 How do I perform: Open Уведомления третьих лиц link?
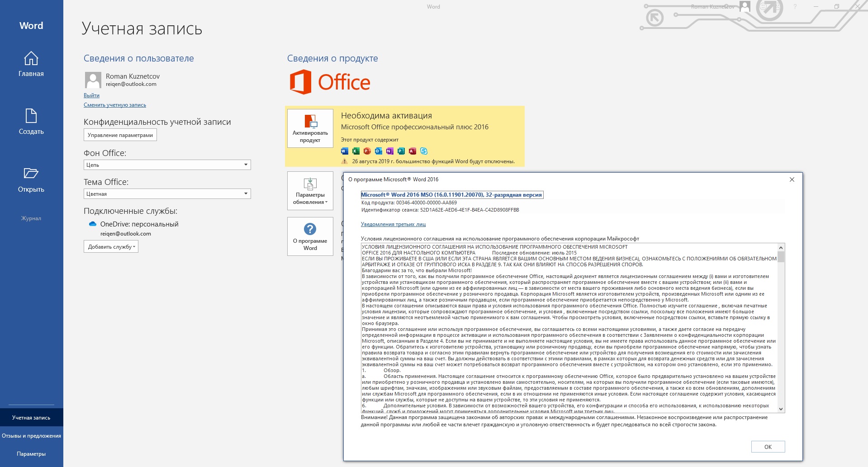[393, 224]
